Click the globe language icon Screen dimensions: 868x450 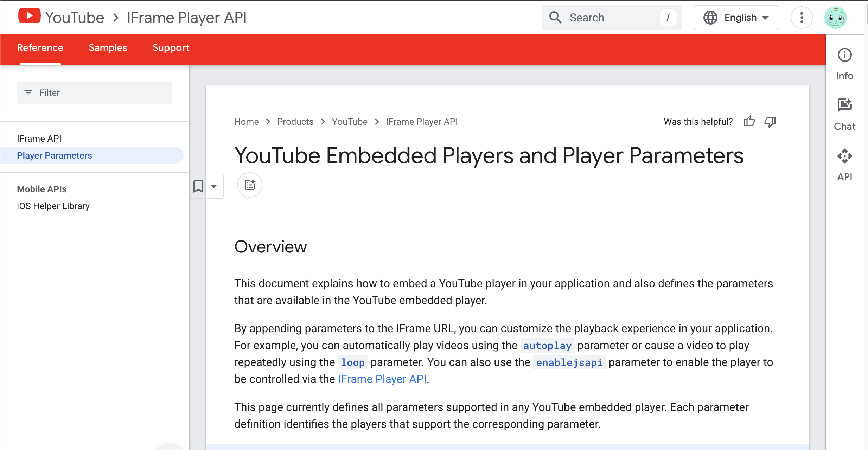pyautogui.click(x=710, y=18)
